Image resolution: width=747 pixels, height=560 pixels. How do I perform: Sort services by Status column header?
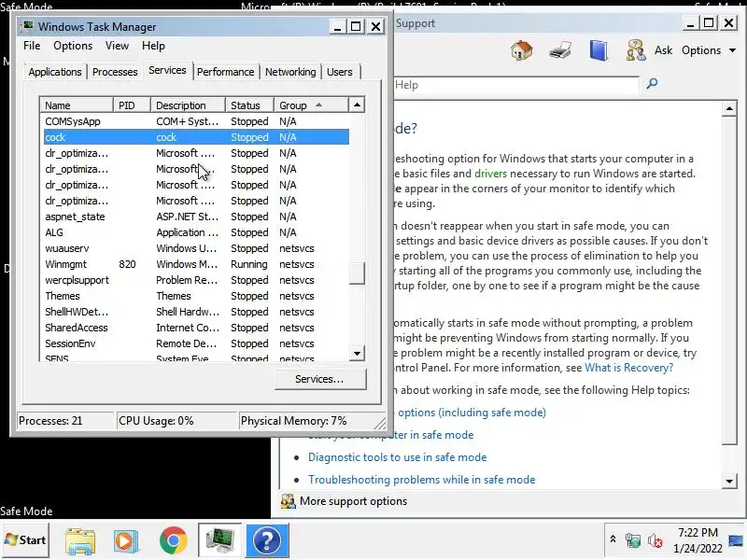tap(249, 105)
